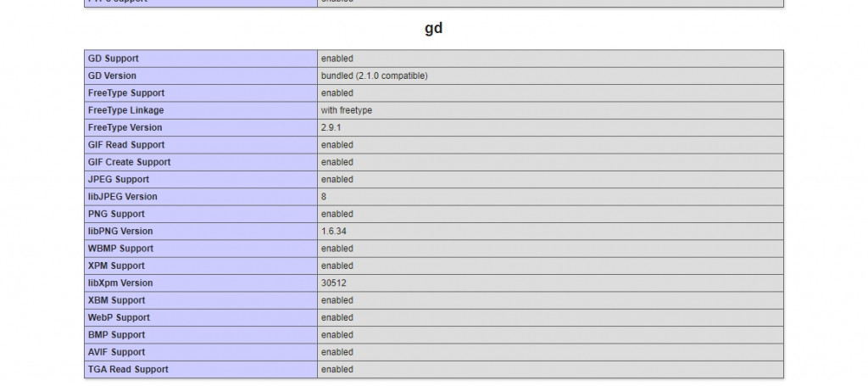Click 'enabled' value in XBM Support row

(x=337, y=300)
